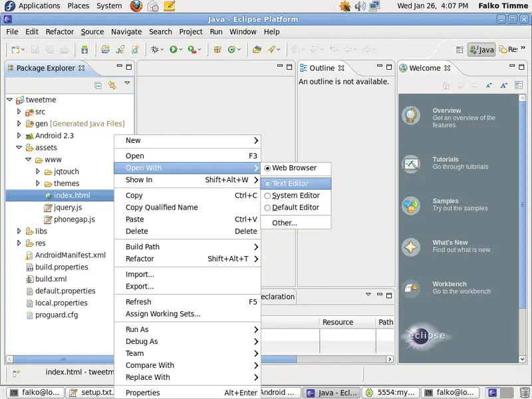Screen dimensions: 532x399
Task: Switch to the 5554 emulator taskbar button
Action: pyautogui.click(x=391, y=392)
